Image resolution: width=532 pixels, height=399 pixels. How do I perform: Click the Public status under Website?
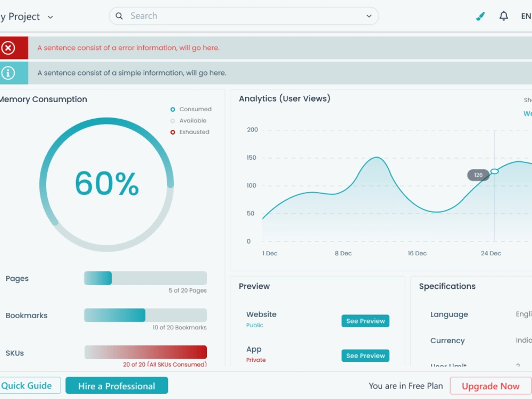tap(254, 325)
